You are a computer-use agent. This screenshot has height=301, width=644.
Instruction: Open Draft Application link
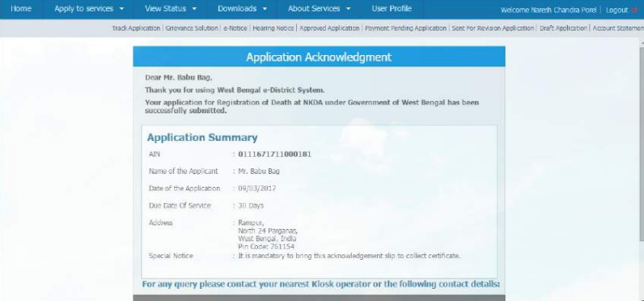[x=563, y=28]
